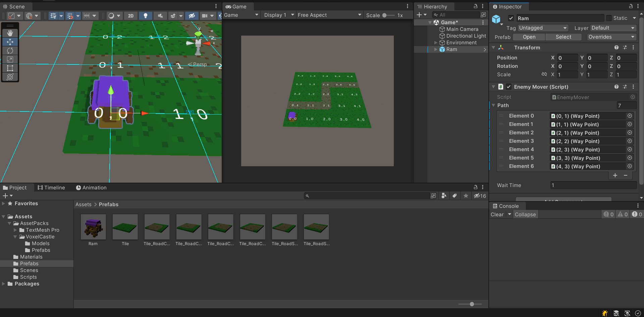Click the Wait Time value field
This screenshot has width=644, height=317.
(x=593, y=185)
